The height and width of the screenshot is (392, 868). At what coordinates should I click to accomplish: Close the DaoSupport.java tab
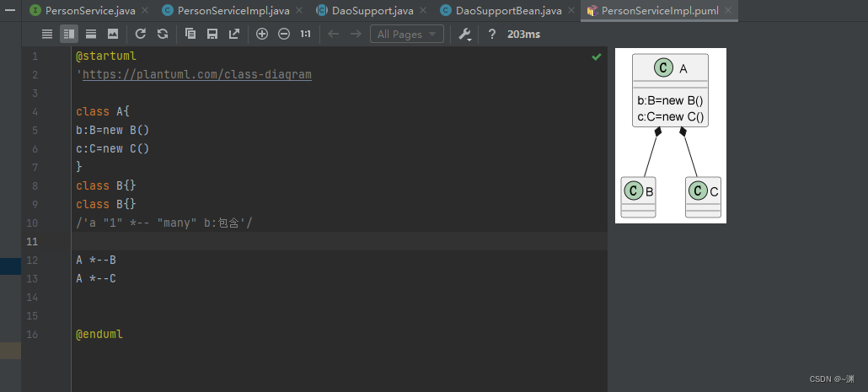[423, 10]
